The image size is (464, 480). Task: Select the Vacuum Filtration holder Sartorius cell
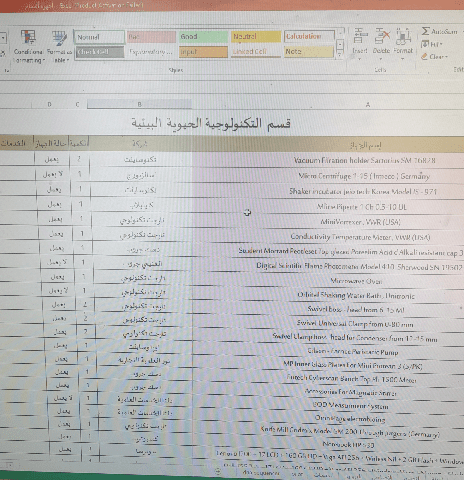[365, 160]
